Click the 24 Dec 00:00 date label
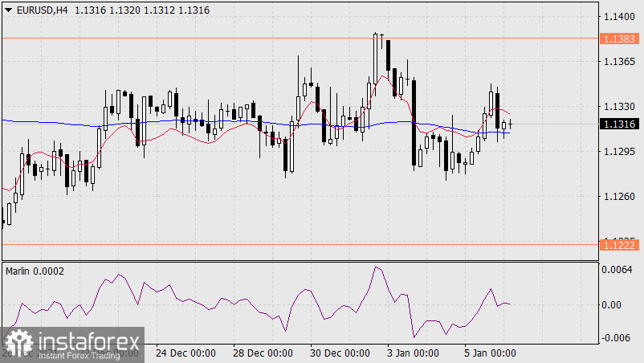 coord(185,353)
